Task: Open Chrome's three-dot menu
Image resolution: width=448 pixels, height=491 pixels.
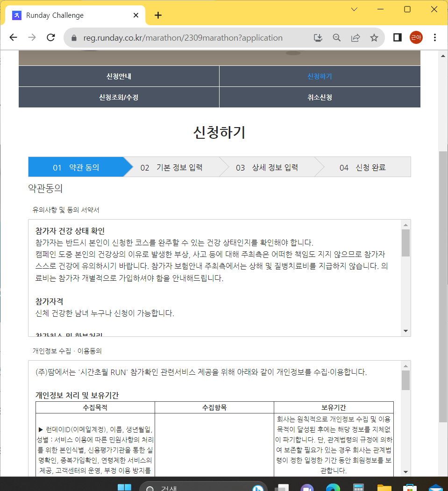Action: 435,37
